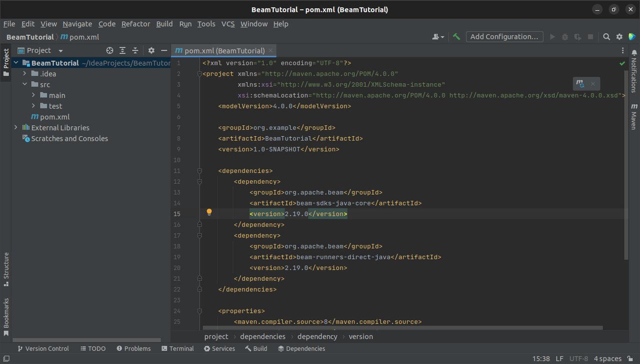Open editor tabs kebab menu
Screen dimensions: 640x364
622,50
